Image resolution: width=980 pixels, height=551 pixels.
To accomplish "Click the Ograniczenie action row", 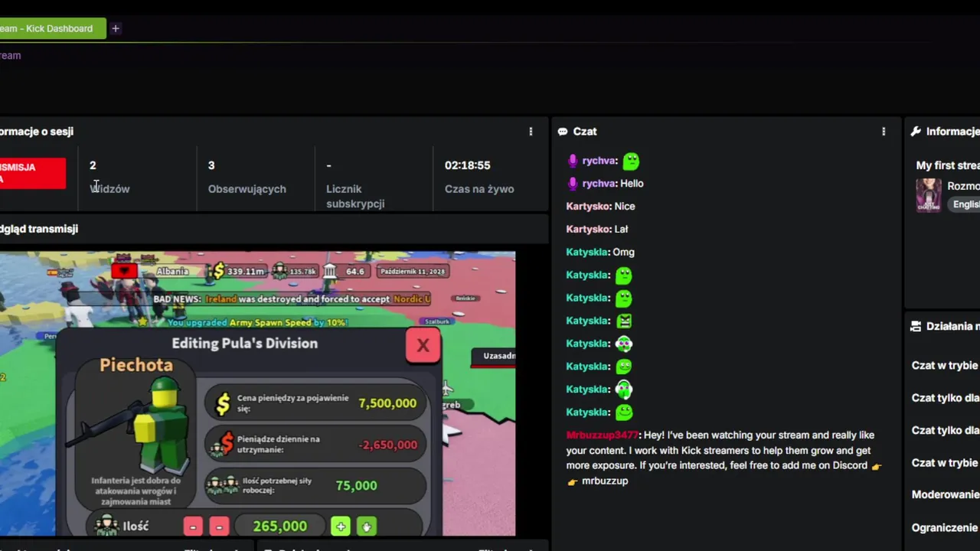I will [x=946, y=527].
